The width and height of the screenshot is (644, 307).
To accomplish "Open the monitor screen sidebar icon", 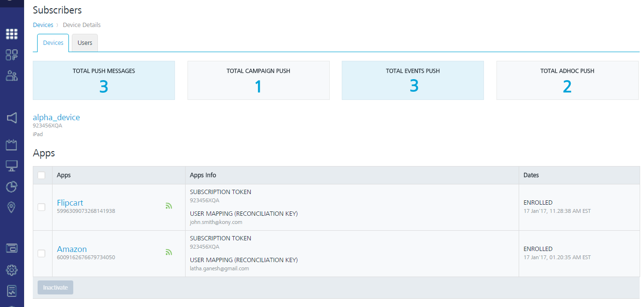I will pos(12,166).
